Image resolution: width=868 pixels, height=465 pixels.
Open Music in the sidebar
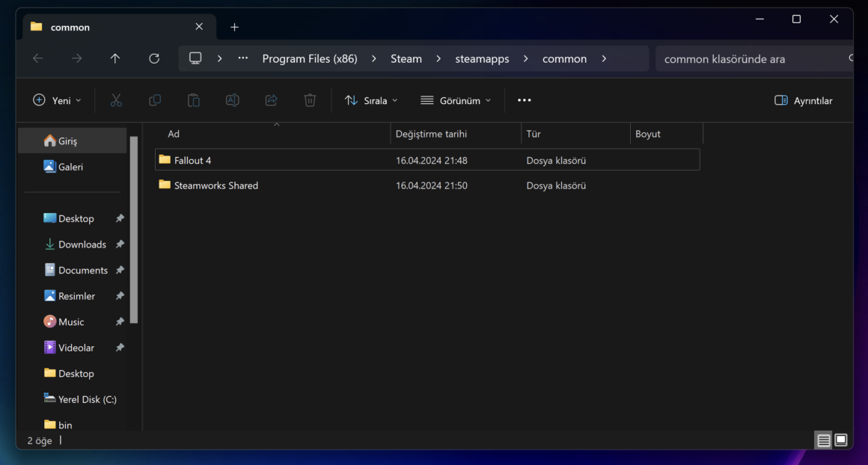click(x=73, y=321)
